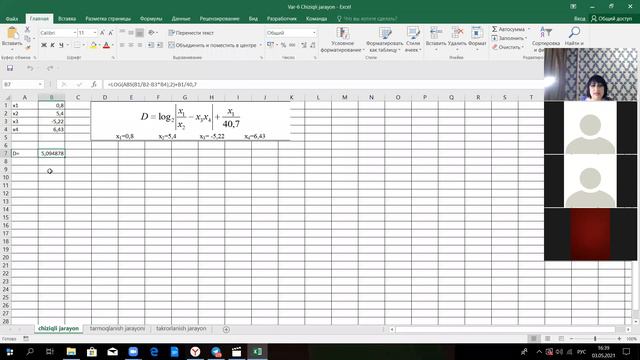
Task: Open Заполнить fill dropdown
Action: (509, 38)
